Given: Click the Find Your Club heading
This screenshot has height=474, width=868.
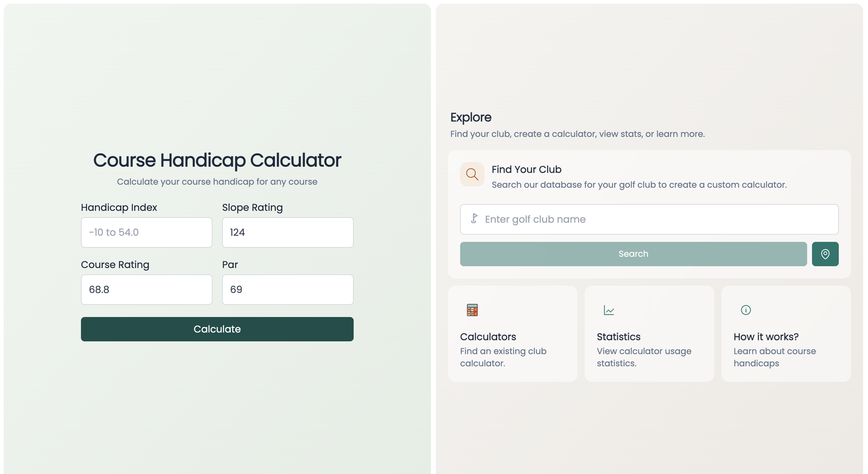Looking at the screenshot, I should (526, 169).
